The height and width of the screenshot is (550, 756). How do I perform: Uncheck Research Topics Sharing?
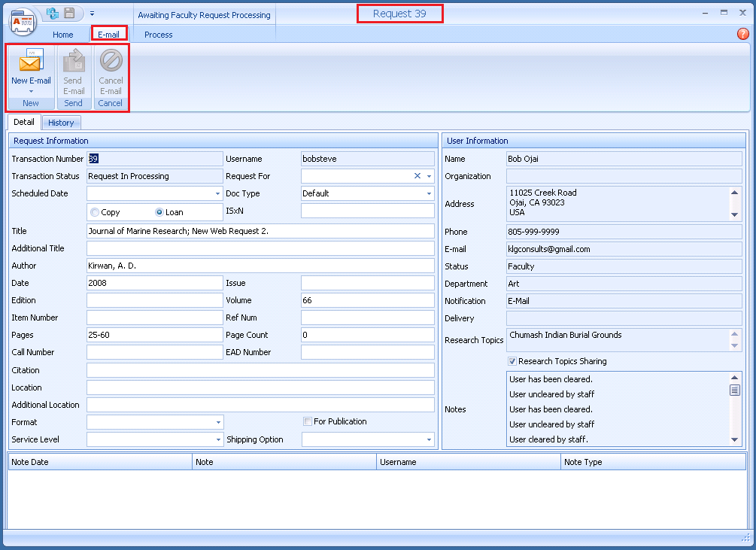click(512, 361)
